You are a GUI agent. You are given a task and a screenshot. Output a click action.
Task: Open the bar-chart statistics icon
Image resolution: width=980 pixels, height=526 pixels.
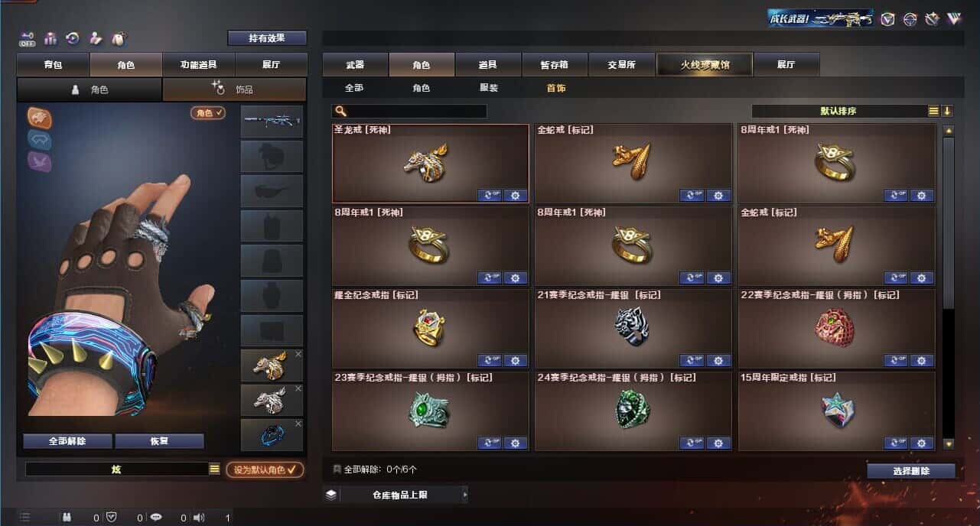point(50,38)
